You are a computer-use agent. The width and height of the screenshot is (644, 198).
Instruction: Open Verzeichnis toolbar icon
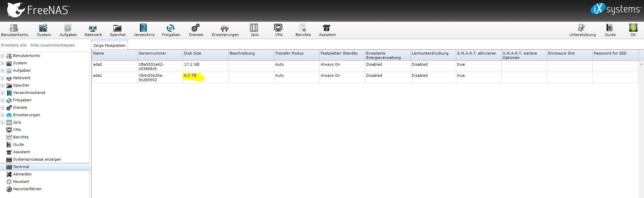coord(144,30)
